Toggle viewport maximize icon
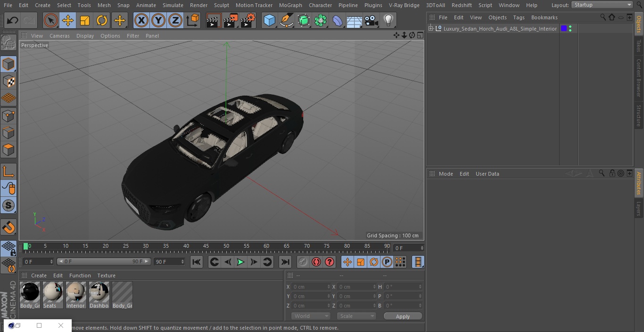This screenshot has width=644, height=332. click(x=420, y=35)
